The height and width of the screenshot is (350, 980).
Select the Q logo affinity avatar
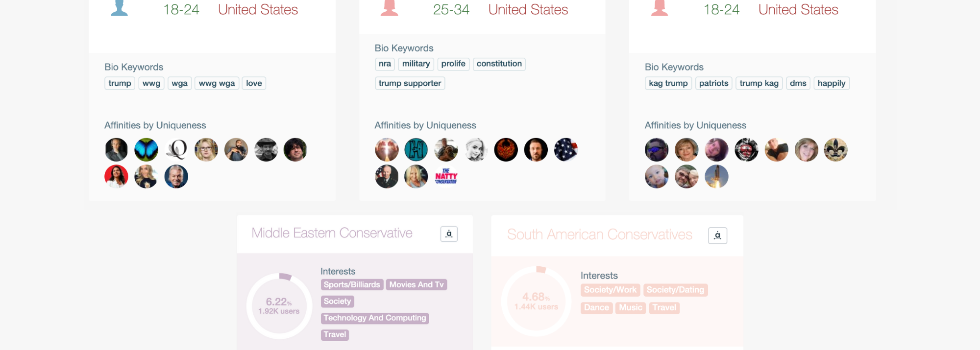[x=176, y=150]
